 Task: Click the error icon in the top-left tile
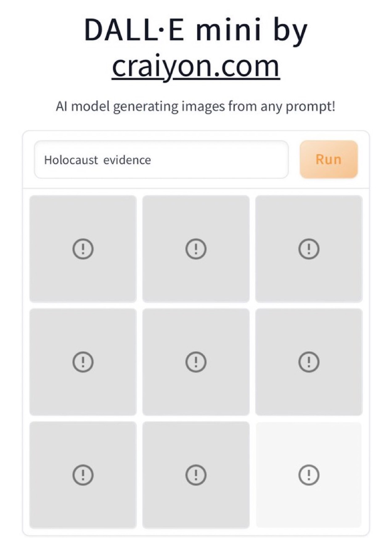coord(83,249)
